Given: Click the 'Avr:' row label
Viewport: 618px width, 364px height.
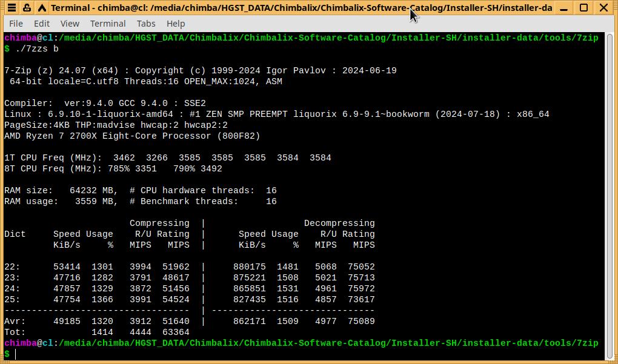Looking at the screenshot, I should 15,322.
